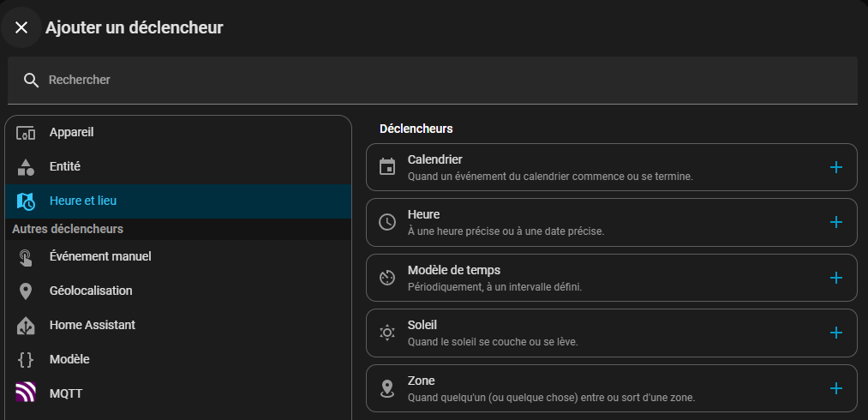Click plus button for Soleil trigger
The height and width of the screenshot is (420, 868).
click(836, 333)
